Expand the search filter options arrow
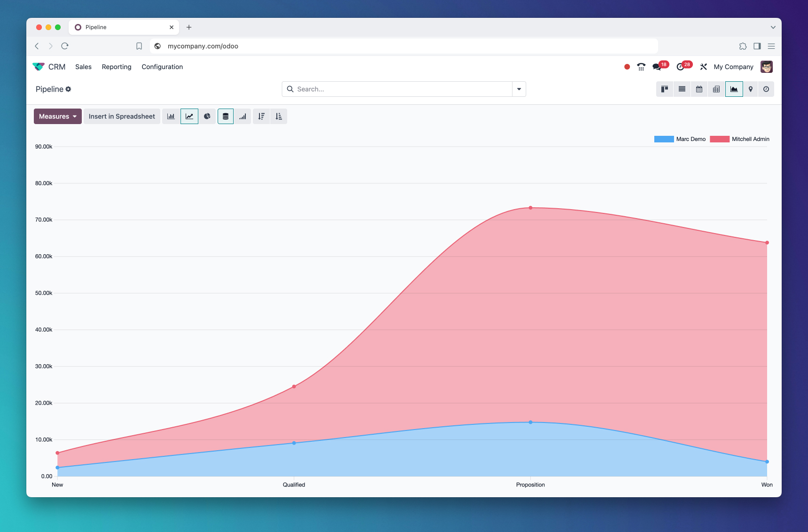This screenshot has height=532, width=808. (519, 89)
